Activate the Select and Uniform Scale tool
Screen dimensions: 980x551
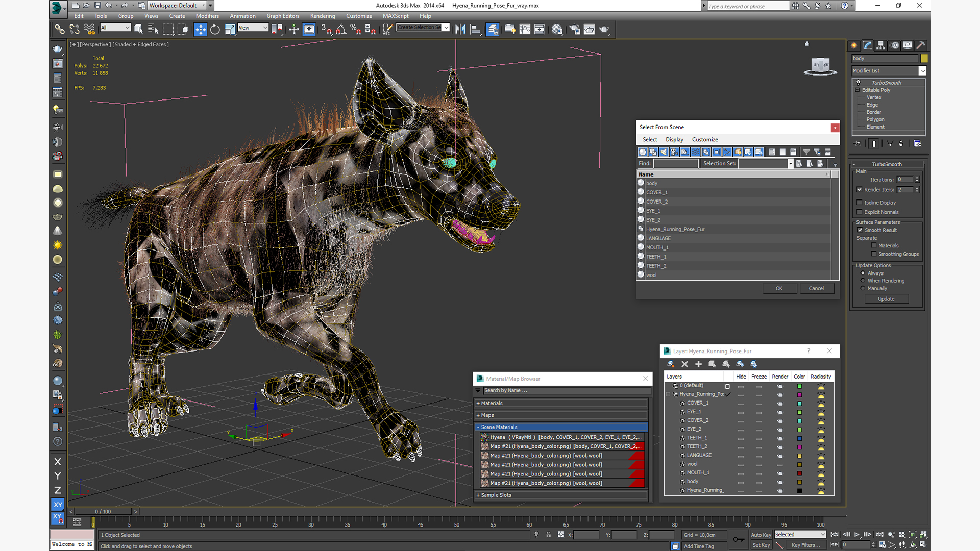230,29
